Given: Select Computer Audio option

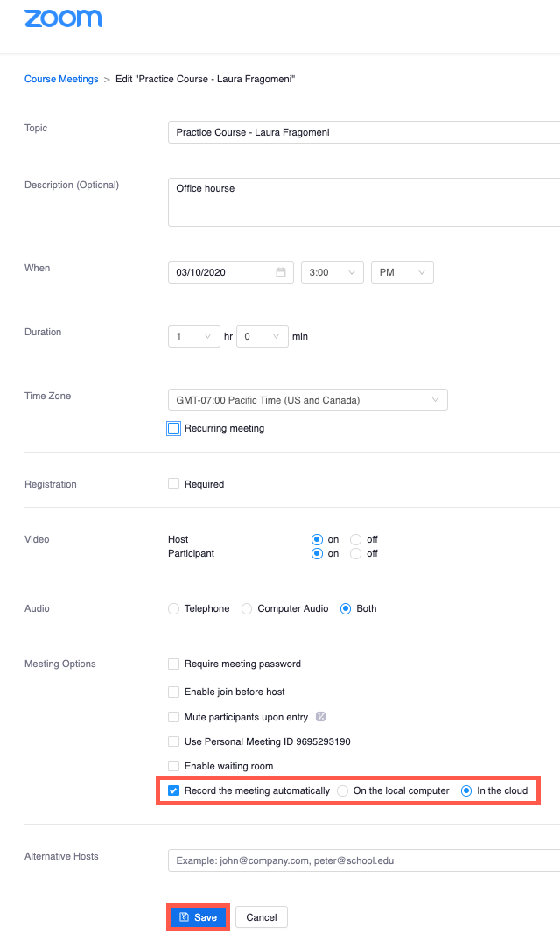Looking at the screenshot, I should pyautogui.click(x=247, y=608).
